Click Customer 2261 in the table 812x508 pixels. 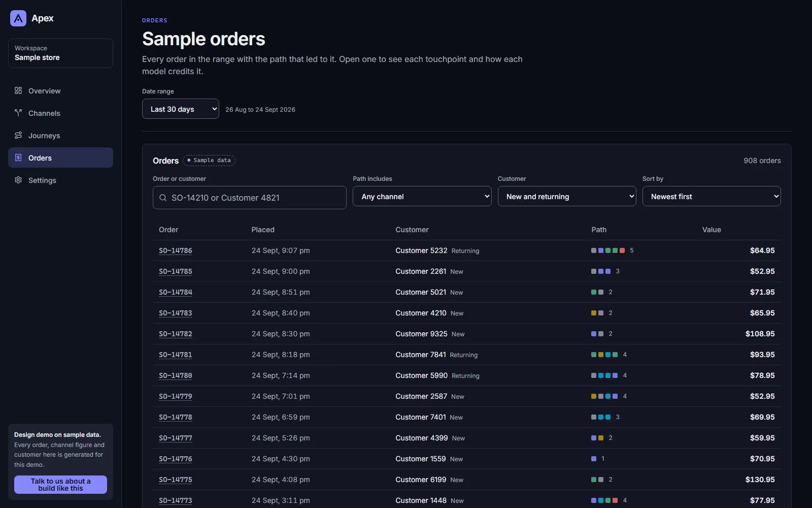tap(421, 271)
